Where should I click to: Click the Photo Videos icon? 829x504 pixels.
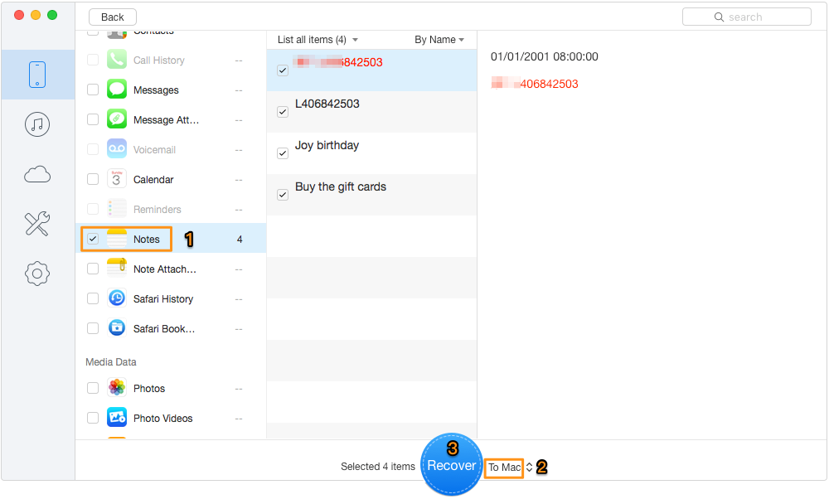point(117,418)
